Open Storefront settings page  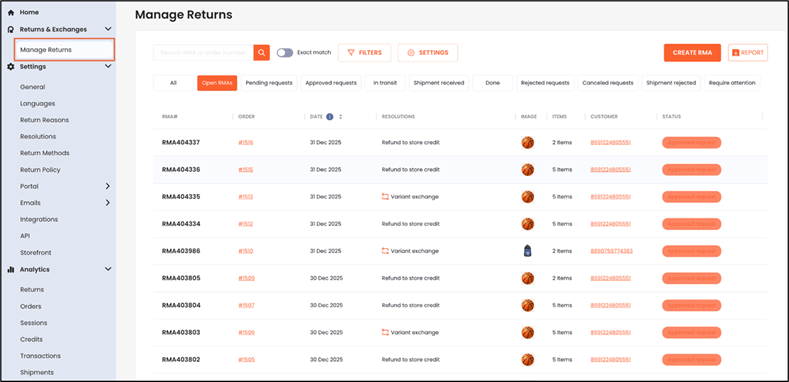[36, 253]
